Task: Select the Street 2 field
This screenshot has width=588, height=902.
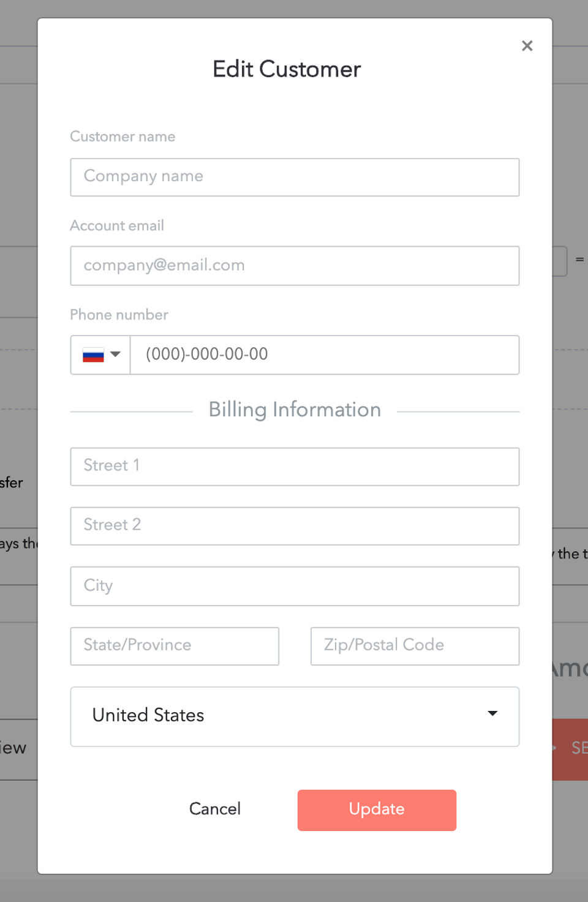Action: click(x=295, y=526)
